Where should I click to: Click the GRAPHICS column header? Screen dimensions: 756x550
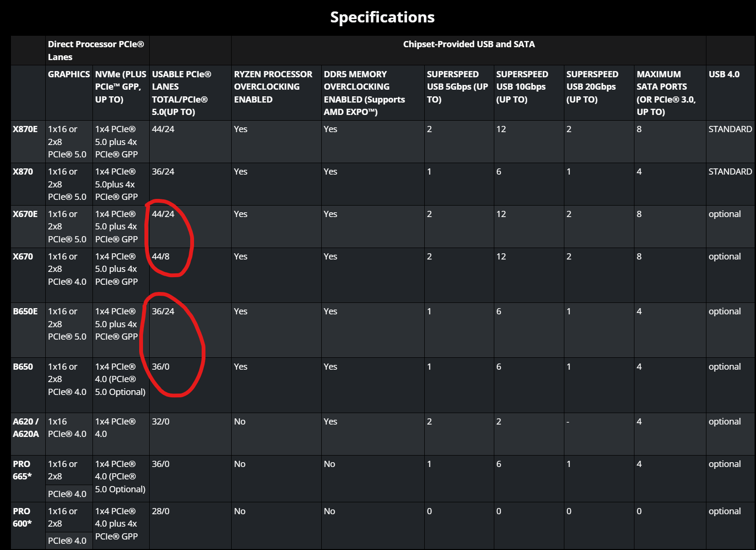(69, 74)
